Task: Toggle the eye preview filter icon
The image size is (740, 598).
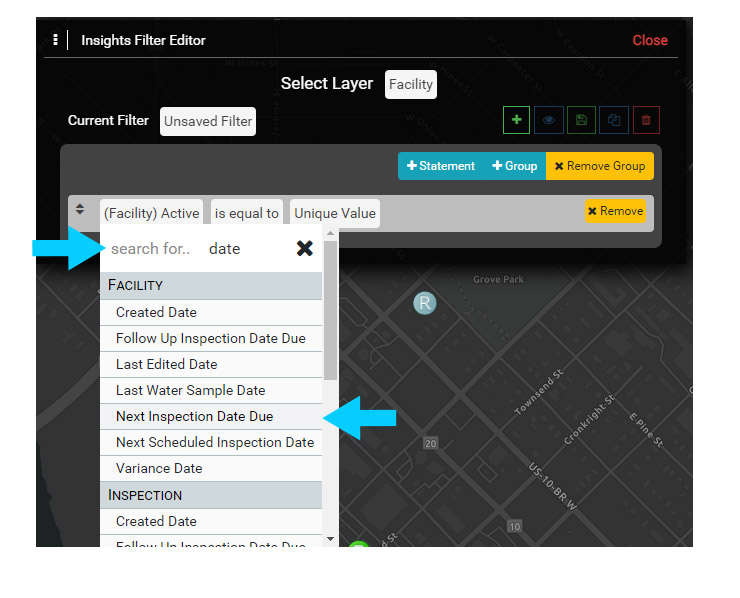Action: tap(548, 120)
